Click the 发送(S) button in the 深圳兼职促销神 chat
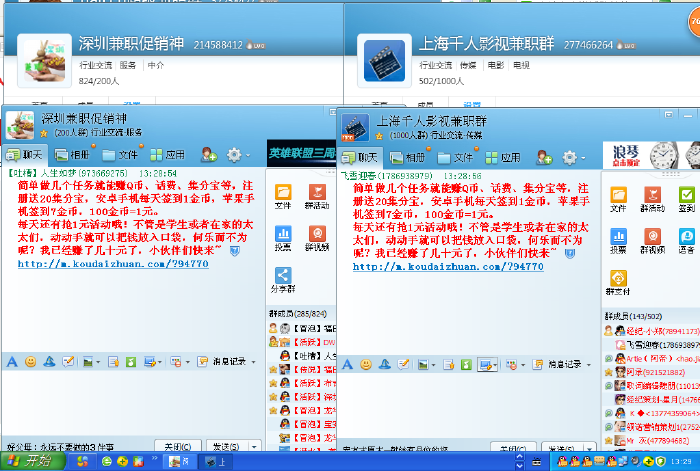 click(x=226, y=446)
